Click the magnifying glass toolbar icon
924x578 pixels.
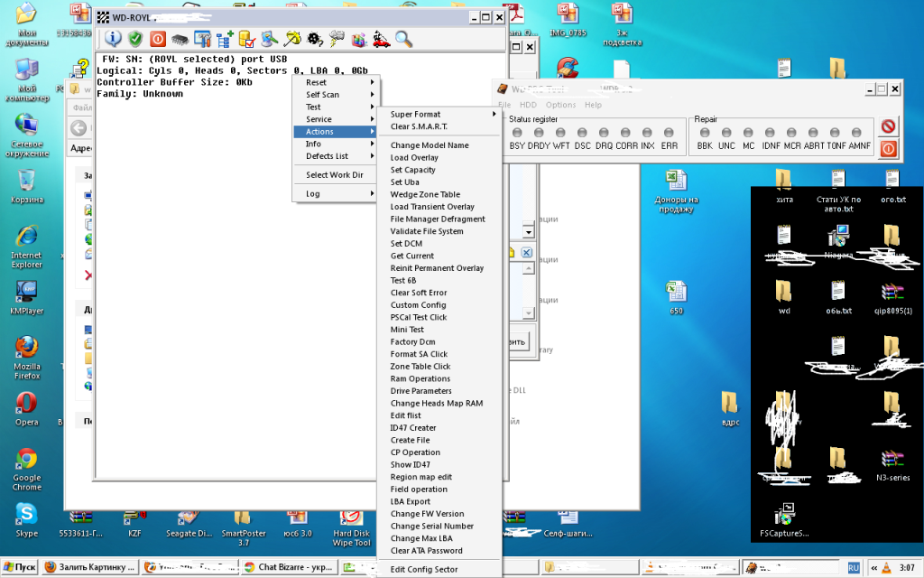point(403,39)
